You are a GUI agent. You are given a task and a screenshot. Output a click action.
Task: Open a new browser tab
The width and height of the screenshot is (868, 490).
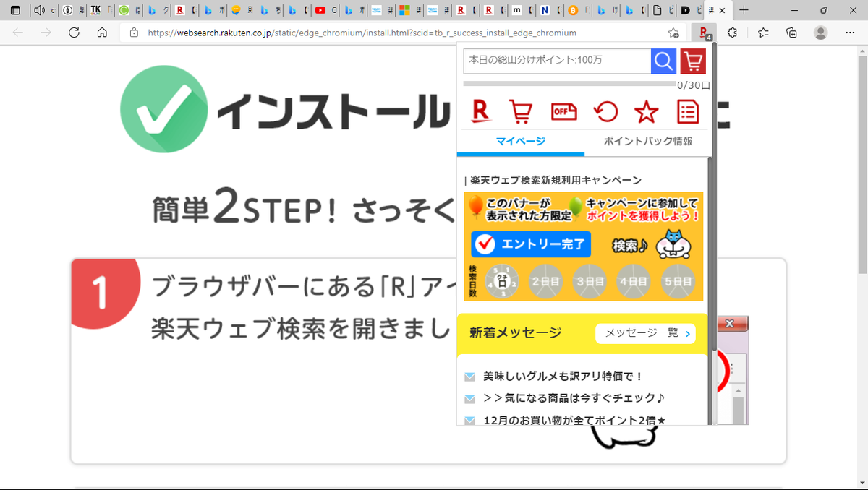pos(744,10)
